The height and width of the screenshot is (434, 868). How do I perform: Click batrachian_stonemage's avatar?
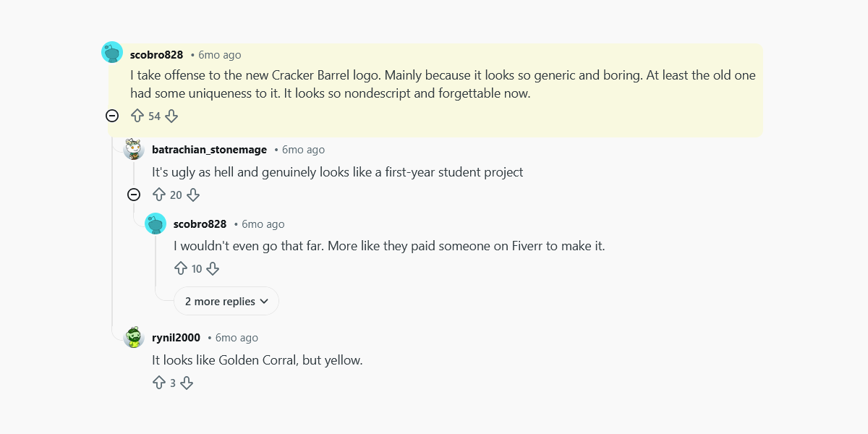click(134, 149)
